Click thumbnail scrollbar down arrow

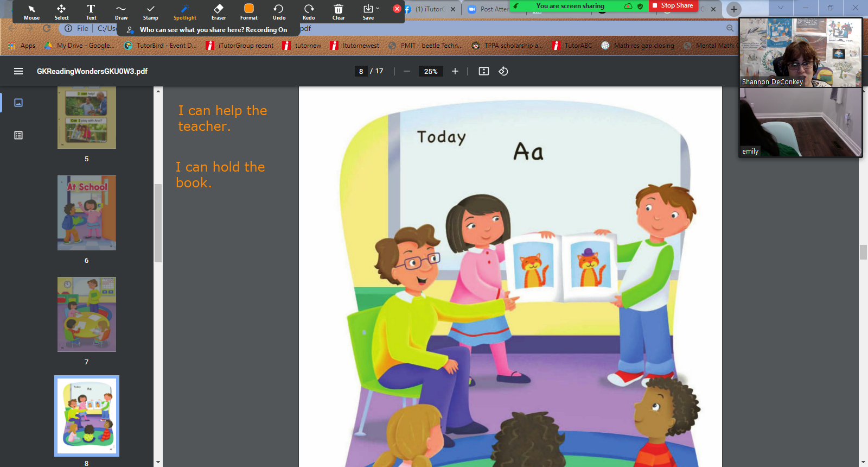pyautogui.click(x=158, y=463)
